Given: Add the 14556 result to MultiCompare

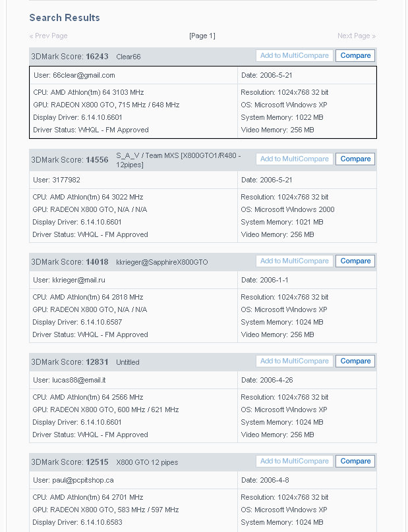Looking at the screenshot, I should tap(294, 159).
